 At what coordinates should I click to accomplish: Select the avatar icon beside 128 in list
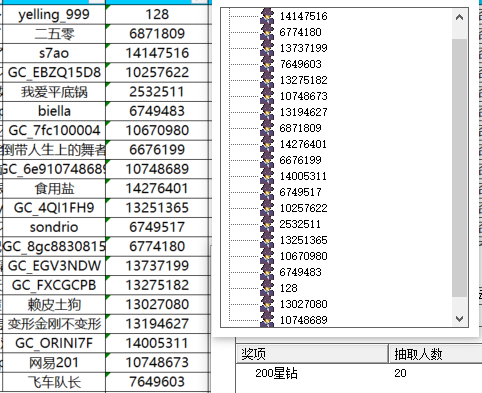point(267,288)
